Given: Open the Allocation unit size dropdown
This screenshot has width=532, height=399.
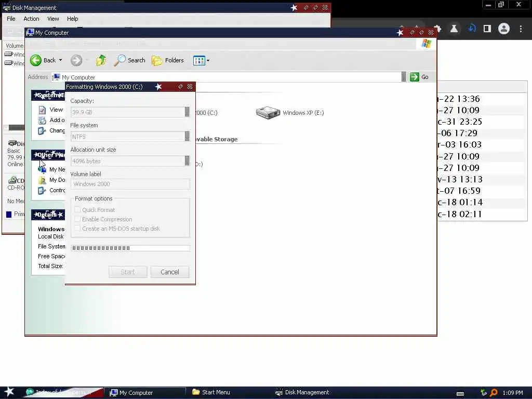Looking at the screenshot, I should [187, 161].
